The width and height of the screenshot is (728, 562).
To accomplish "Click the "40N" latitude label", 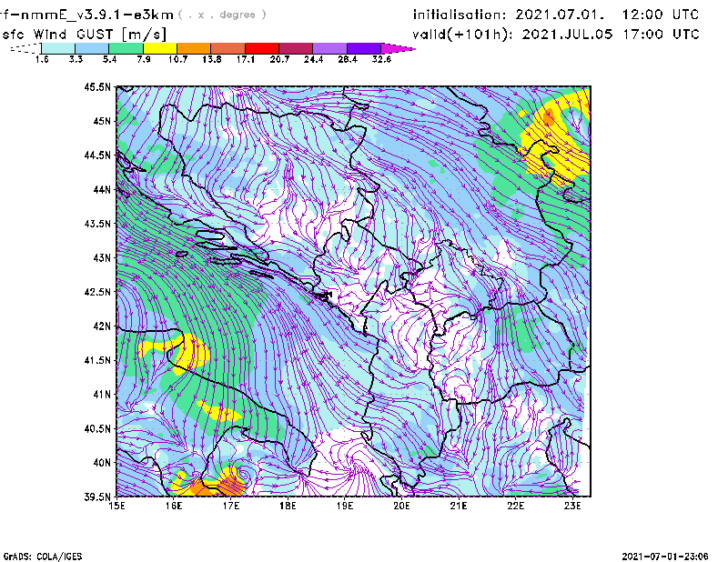I will coord(102,463).
